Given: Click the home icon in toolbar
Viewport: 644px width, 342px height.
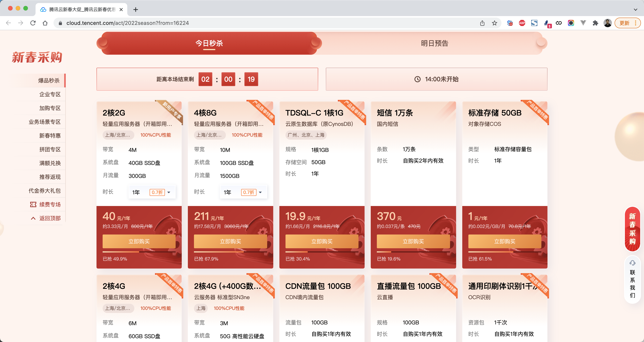Looking at the screenshot, I should [45, 23].
